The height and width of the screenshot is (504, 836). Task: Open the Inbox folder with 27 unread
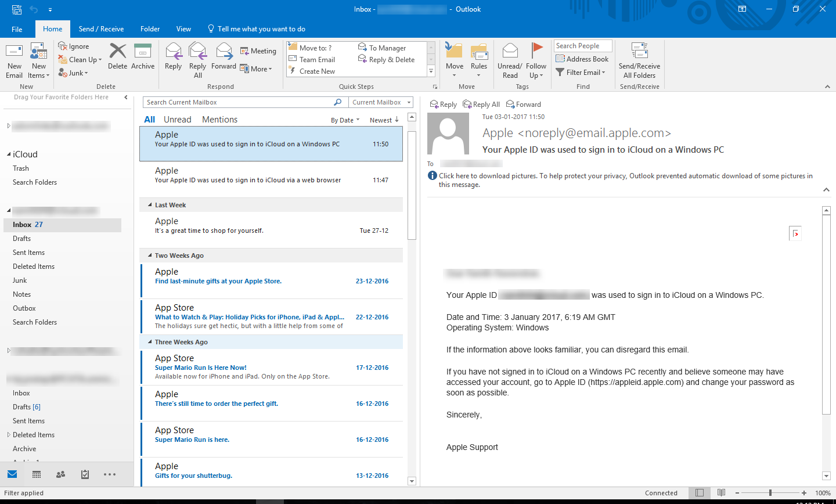click(63, 225)
